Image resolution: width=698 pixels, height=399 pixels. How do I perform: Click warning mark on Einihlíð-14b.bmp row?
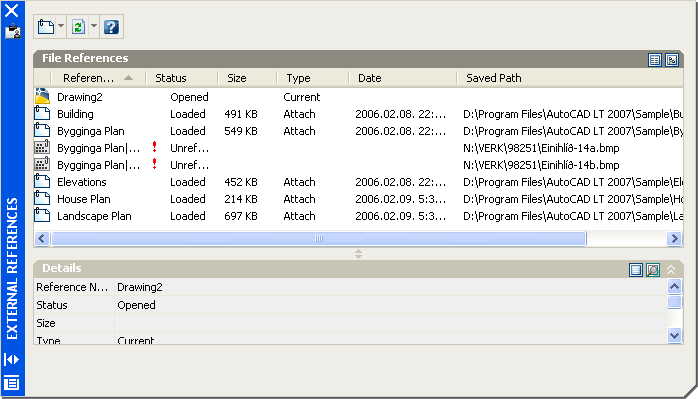coord(154,164)
